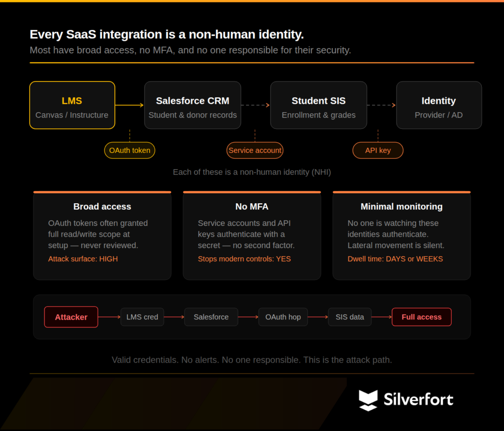504x431 pixels.
Task: Click the subtitle 'Most have broad access, no MFA...'
Action: pyautogui.click(x=190, y=50)
